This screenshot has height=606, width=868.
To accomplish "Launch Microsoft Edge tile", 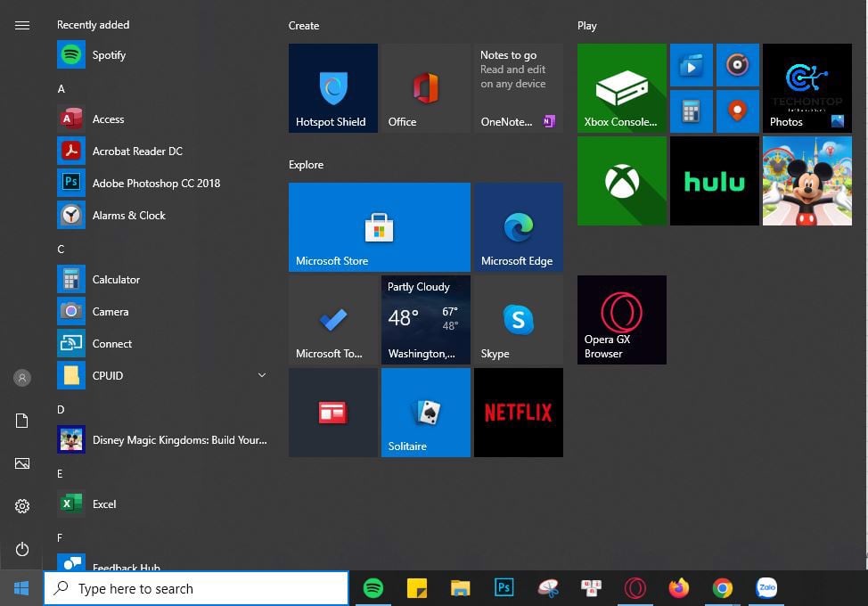I will tap(518, 227).
